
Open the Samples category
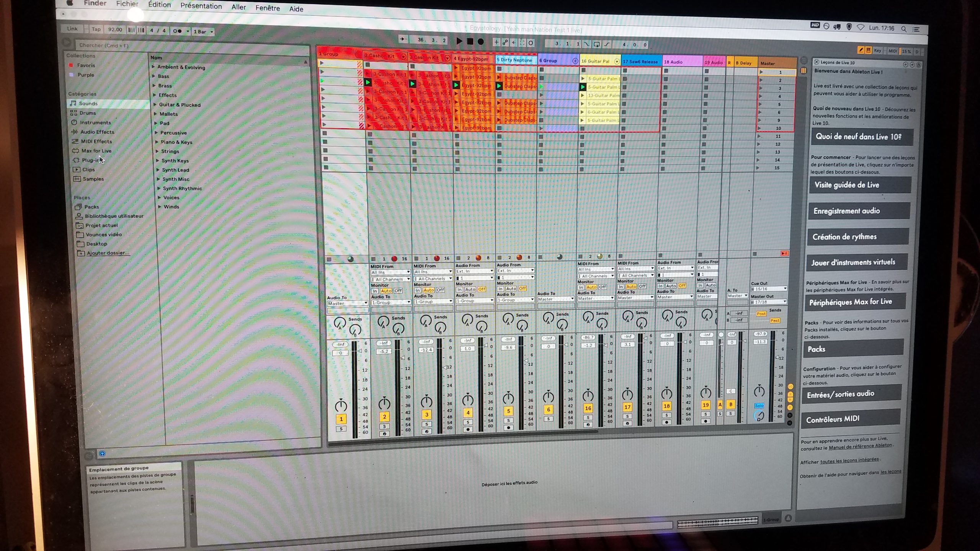[x=93, y=179]
